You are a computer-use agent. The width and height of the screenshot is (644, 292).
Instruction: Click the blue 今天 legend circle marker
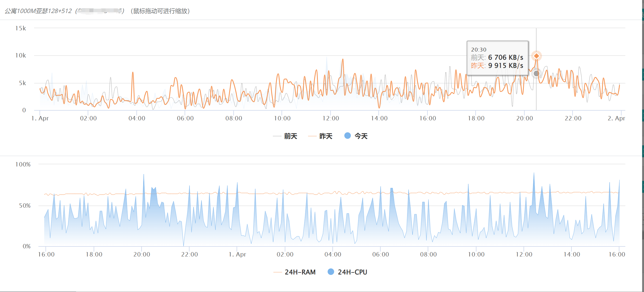(x=348, y=136)
